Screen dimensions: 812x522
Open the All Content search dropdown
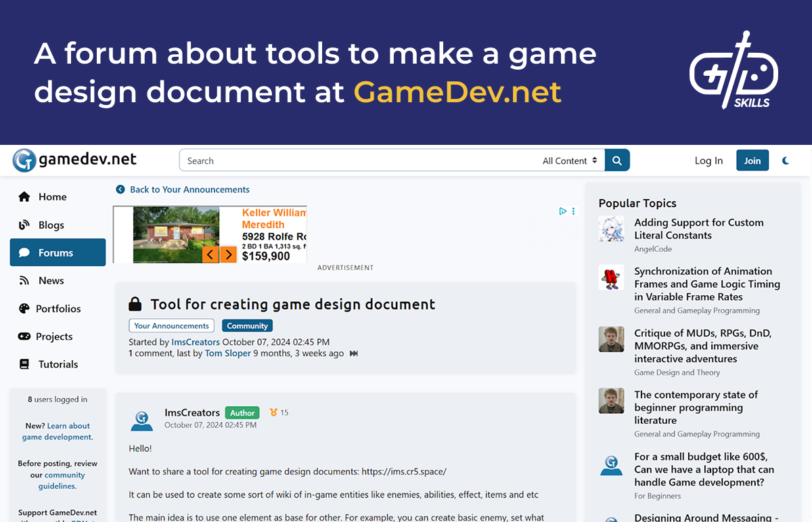tap(570, 160)
